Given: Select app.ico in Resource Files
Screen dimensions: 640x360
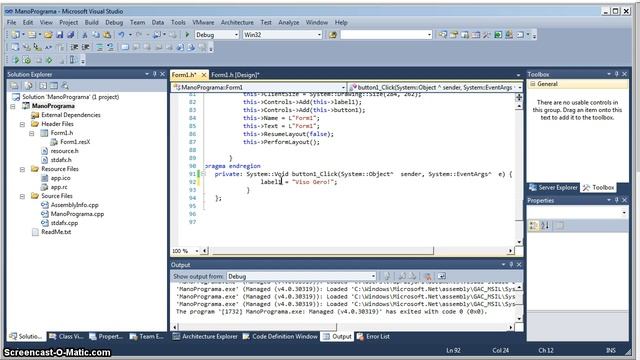Looking at the screenshot, I should click(60, 178).
